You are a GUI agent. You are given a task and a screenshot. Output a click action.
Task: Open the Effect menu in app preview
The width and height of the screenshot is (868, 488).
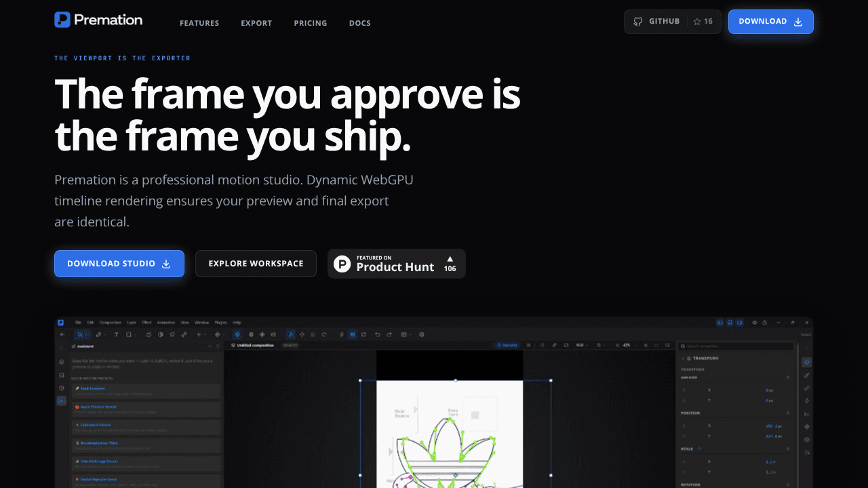click(146, 323)
